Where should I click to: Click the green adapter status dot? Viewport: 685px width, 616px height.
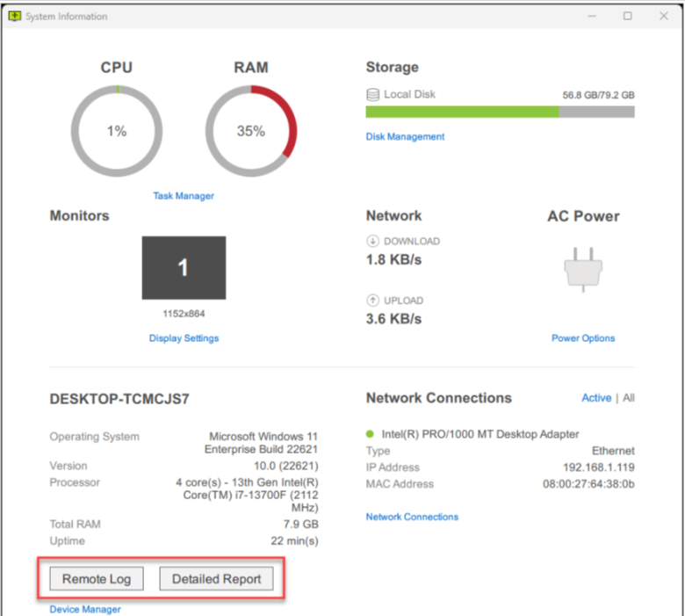[x=371, y=434]
